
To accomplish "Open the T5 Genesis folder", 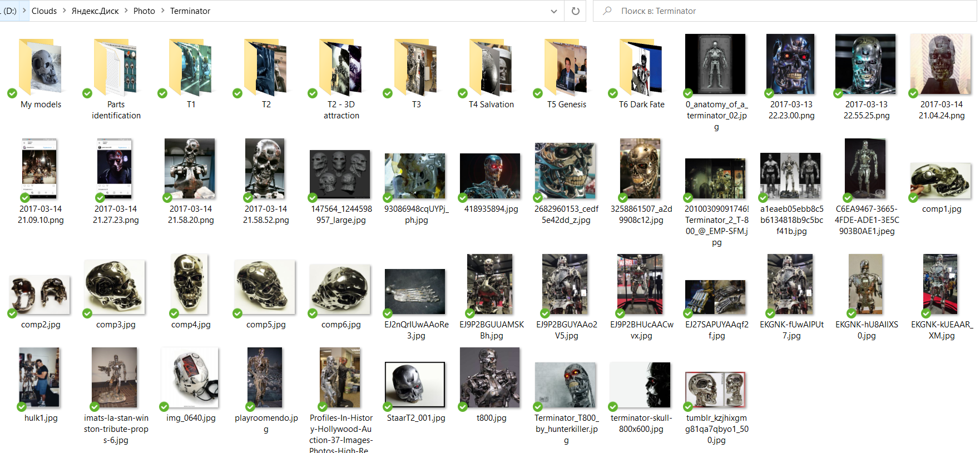I will pyautogui.click(x=566, y=67).
